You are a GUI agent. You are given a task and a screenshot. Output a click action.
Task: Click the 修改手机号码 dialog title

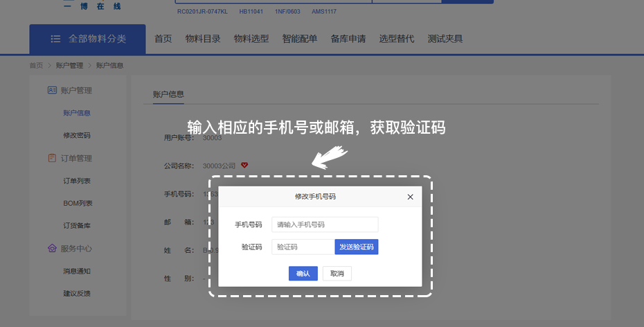316,196
